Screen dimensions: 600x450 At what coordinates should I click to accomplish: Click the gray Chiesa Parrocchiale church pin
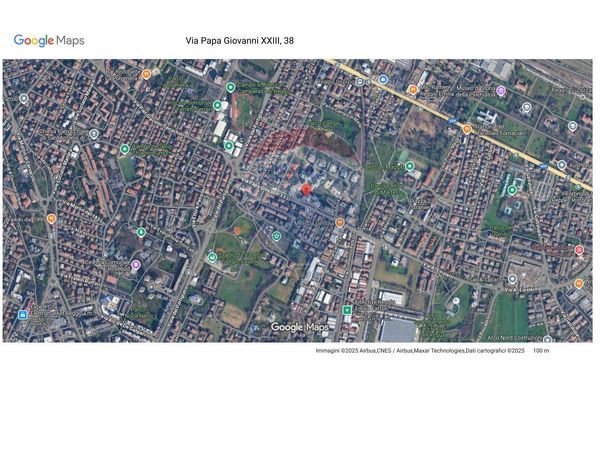click(94, 134)
